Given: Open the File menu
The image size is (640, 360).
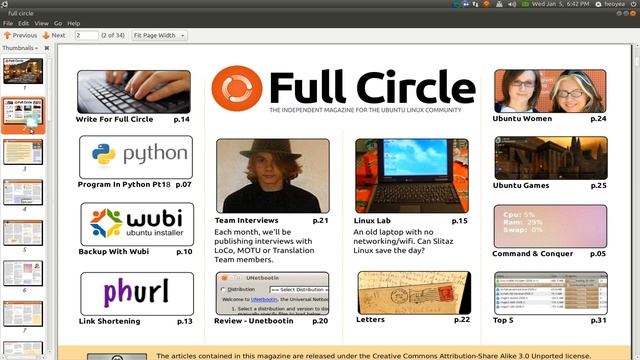Looking at the screenshot, I should coord(8,23).
